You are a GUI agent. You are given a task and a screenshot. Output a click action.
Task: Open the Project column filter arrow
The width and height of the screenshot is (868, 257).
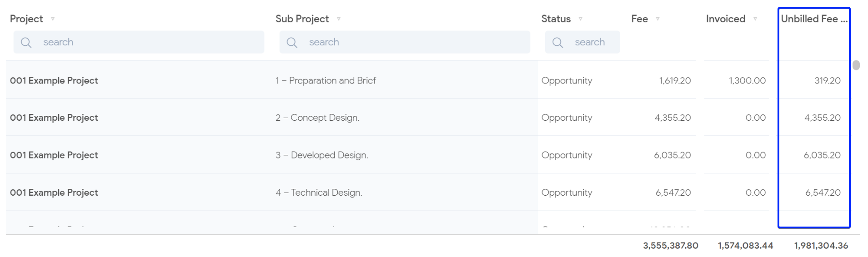pos(53,19)
